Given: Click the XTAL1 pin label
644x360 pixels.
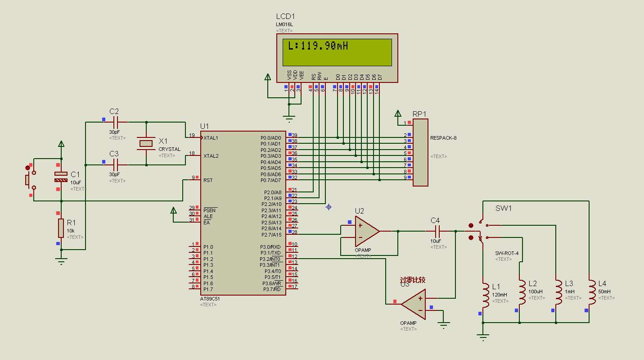Looking at the screenshot, I should pyautogui.click(x=211, y=137).
